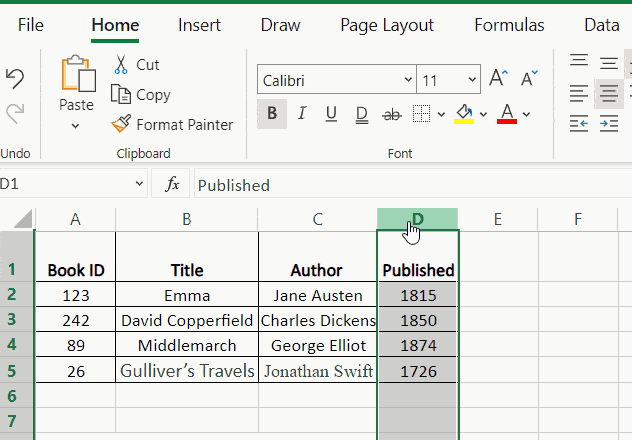Select the Charles Dickens cell
The image size is (632, 440).
coord(318,320)
